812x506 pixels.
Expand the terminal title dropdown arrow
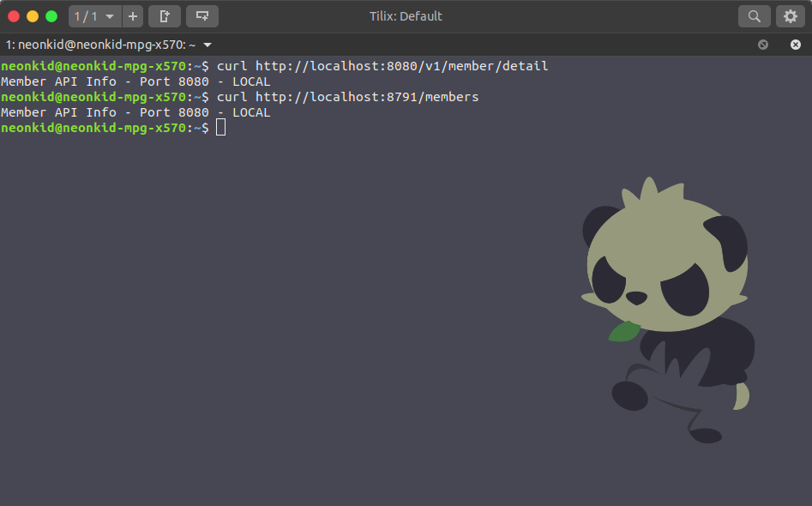click(x=208, y=45)
